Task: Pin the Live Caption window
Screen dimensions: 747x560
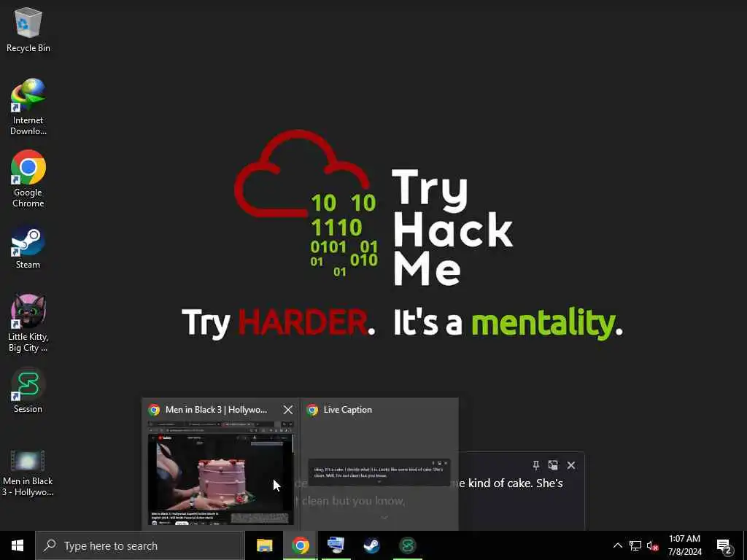Action: 536,465
